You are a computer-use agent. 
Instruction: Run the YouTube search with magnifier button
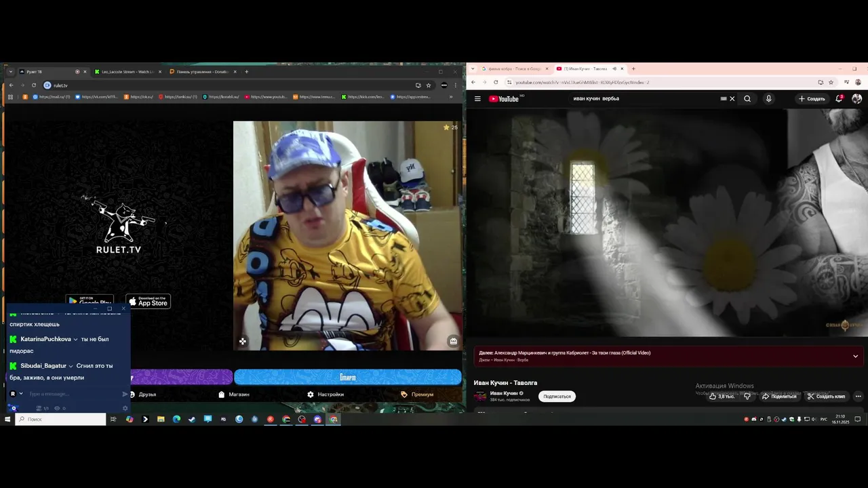click(747, 99)
